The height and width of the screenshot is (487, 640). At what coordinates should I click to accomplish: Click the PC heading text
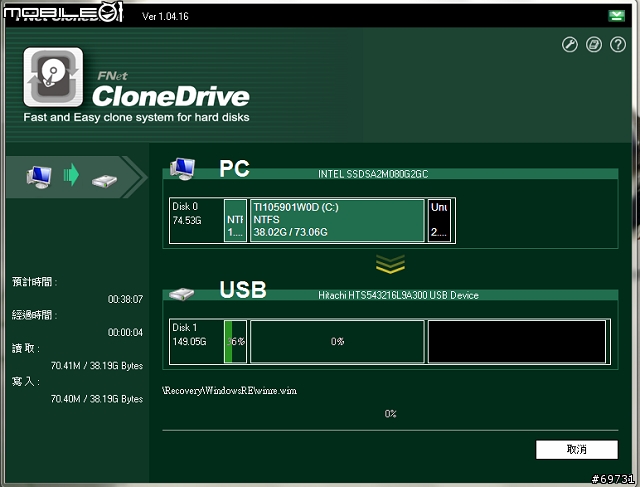pos(234,169)
